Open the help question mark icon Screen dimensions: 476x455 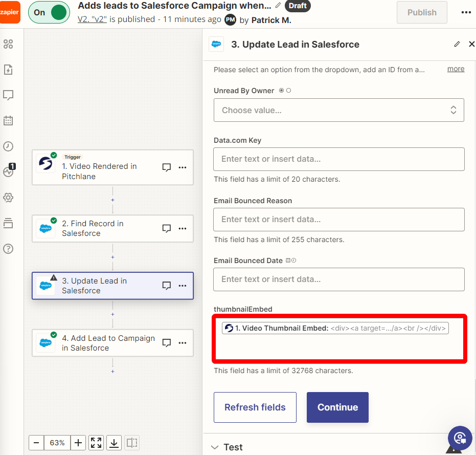coord(8,249)
